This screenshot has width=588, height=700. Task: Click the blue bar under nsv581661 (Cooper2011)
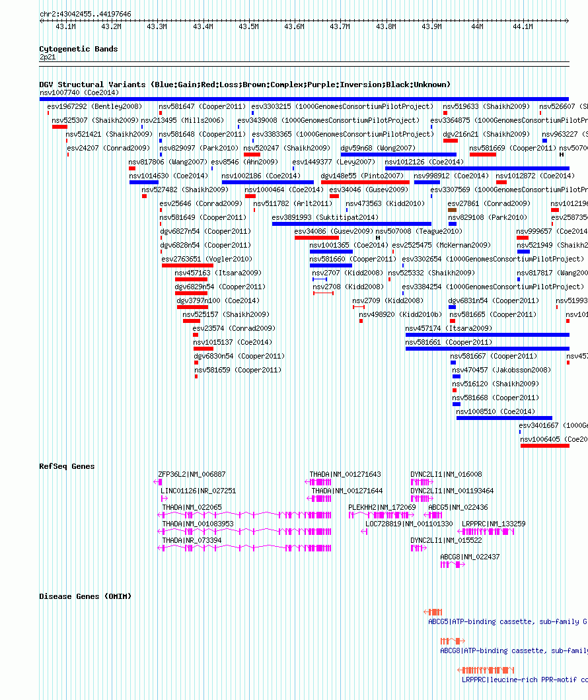pyautogui.click(x=488, y=349)
